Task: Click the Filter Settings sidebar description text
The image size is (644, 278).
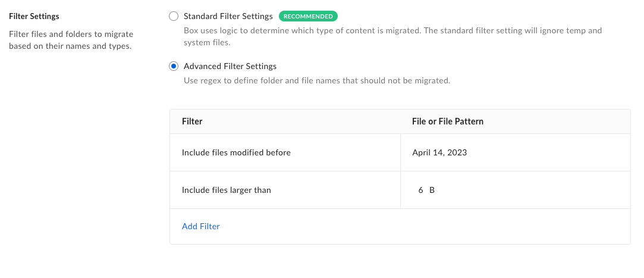Action: [71, 40]
